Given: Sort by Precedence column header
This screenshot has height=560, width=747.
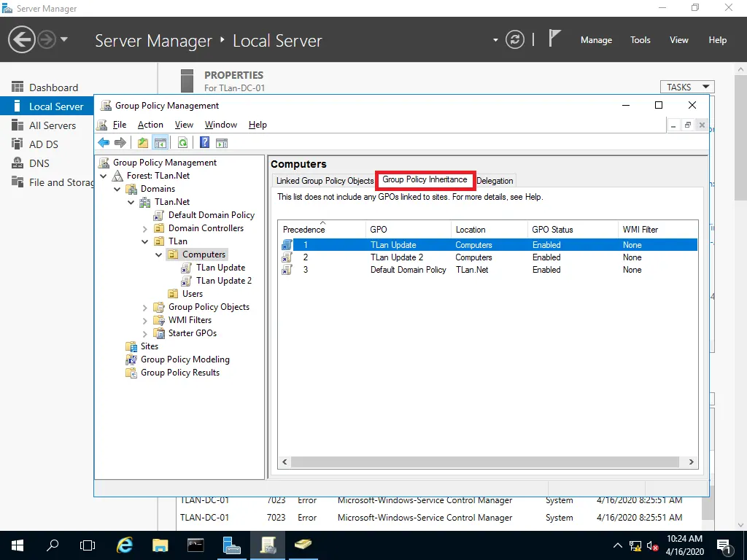Looking at the screenshot, I should 322,230.
